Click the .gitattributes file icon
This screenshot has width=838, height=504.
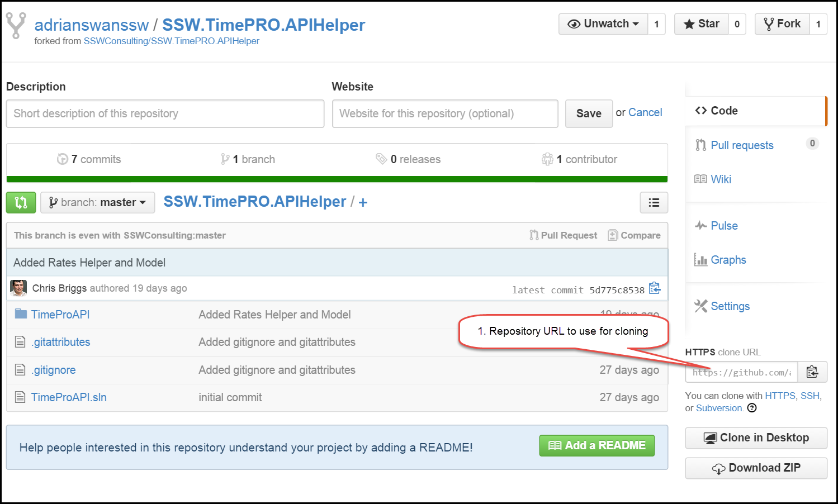pos(20,341)
